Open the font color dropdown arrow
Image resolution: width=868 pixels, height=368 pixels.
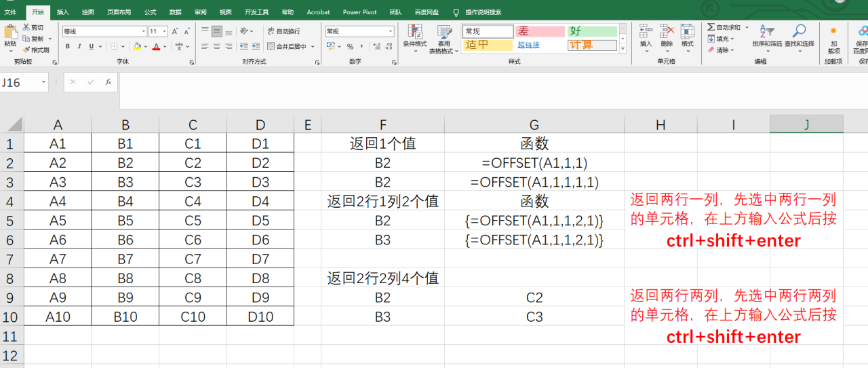pyautogui.click(x=165, y=46)
